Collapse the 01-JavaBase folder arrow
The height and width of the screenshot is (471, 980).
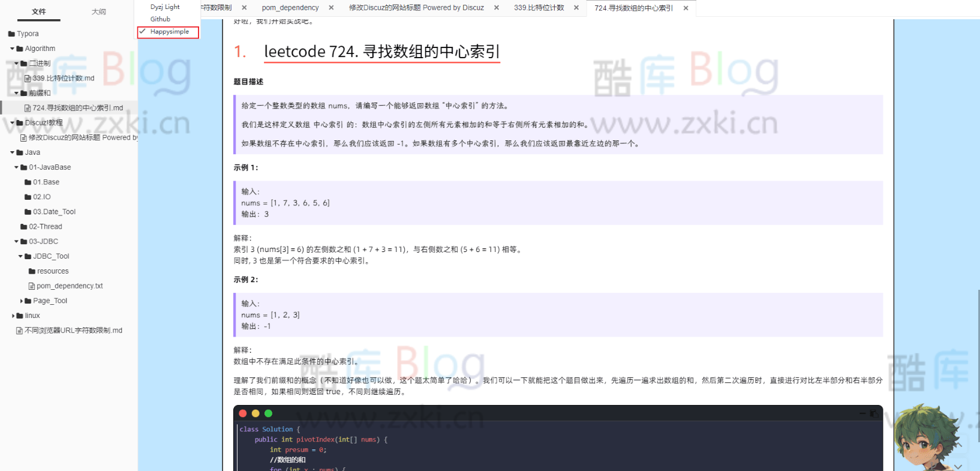pyautogui.click(x=16, y=167)
